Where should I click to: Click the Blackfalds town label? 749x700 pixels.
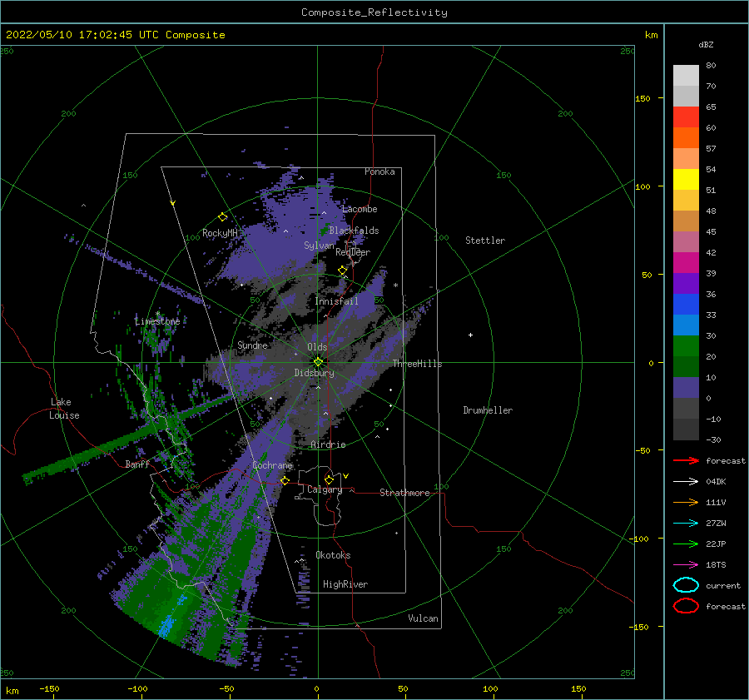coord(354,231)
